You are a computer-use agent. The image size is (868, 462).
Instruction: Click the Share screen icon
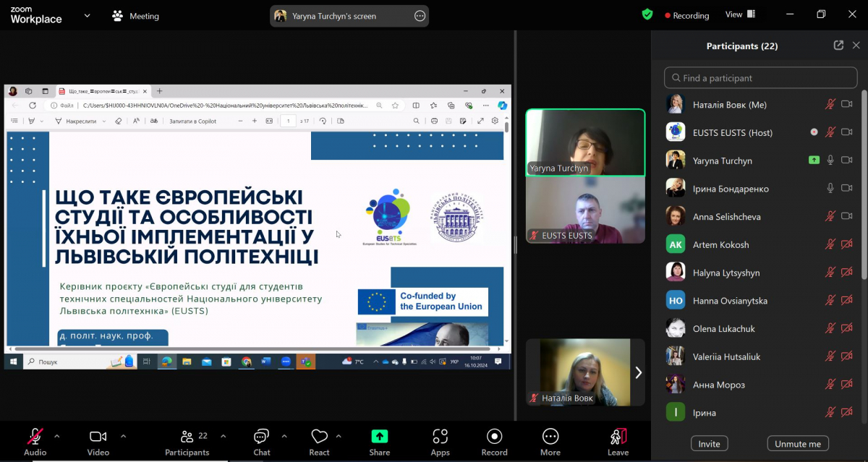(x=379, y=437)
